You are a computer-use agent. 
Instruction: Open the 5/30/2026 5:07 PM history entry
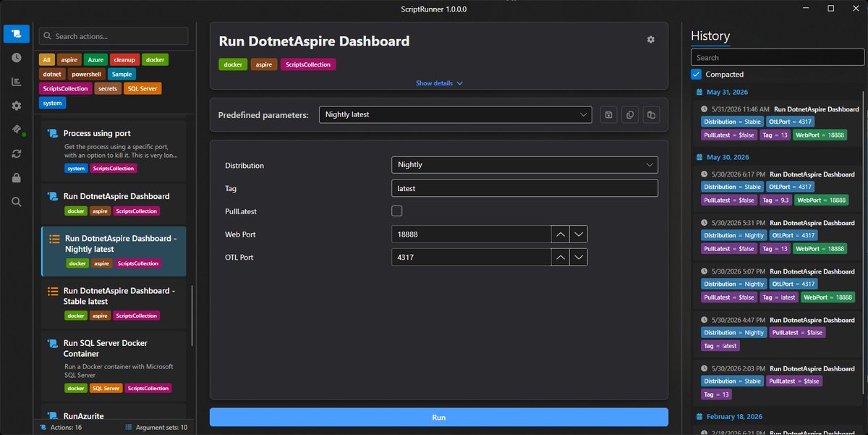(x=779, y=284)
